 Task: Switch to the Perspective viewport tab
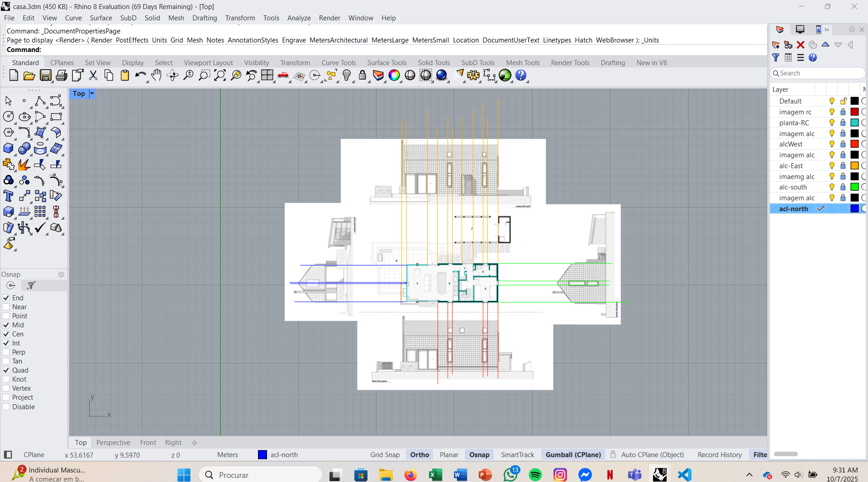(x=113, y=443)
